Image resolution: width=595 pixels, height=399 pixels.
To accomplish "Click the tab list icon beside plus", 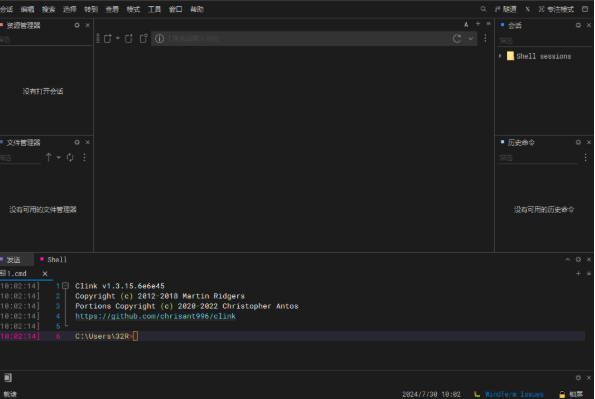I will 488,24.
